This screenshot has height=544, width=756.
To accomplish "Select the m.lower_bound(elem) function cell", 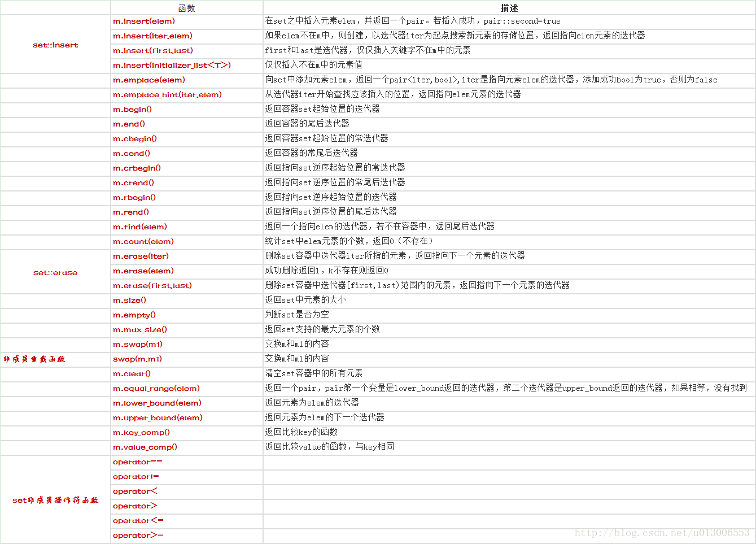I will click(187, 403).
